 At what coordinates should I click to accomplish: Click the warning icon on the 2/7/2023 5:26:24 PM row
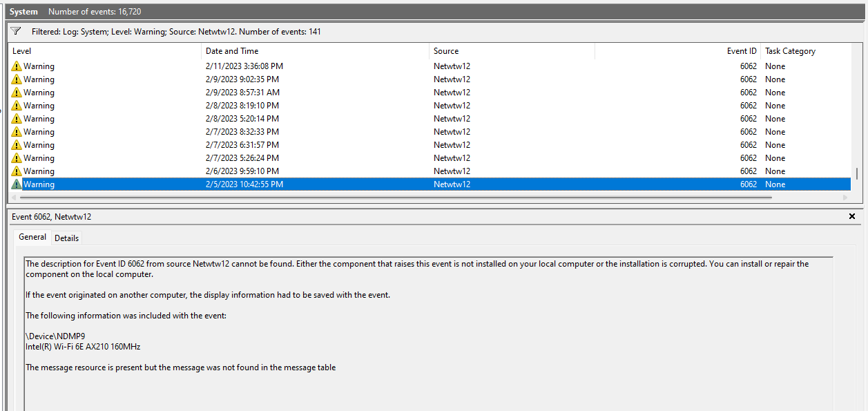coord(16,157)
